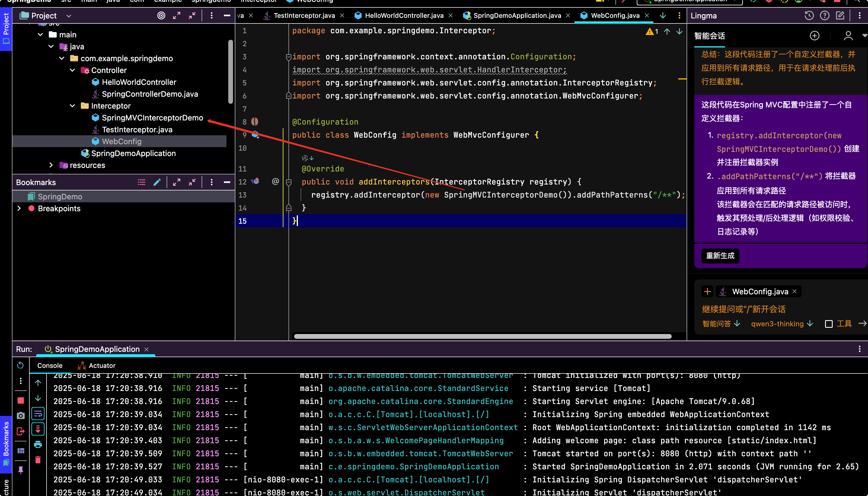Image resolution: width=868 pixels, height=496 pixels.
Task: Expand all in Project panel header
Action: pos(176,15)
